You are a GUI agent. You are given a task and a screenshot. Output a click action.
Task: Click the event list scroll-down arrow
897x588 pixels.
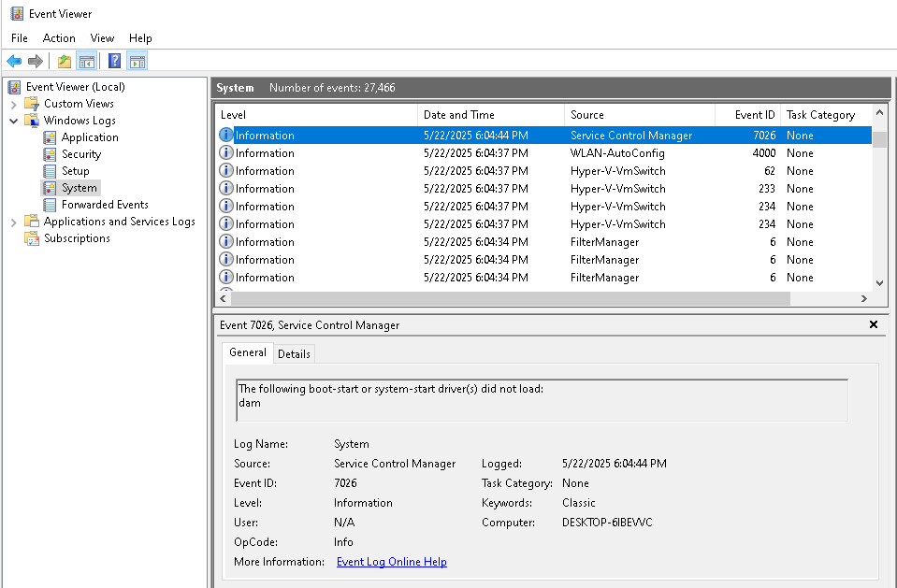tap(879, 282)
